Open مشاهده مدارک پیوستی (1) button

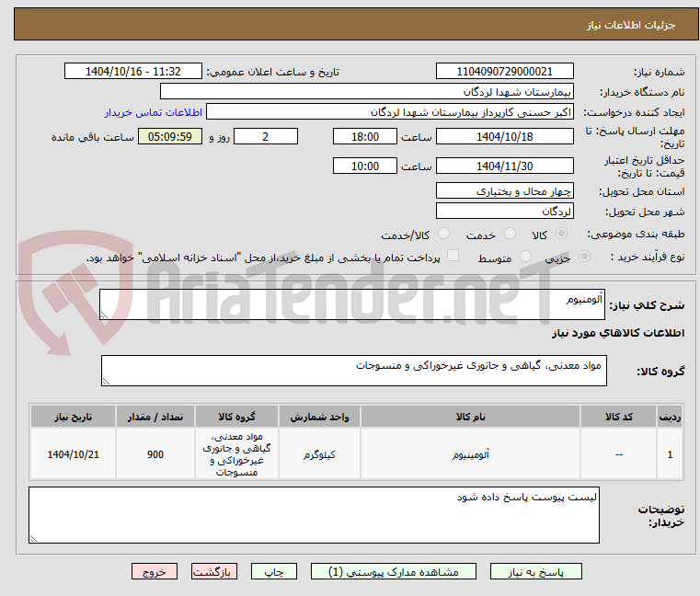pos(394,571)
